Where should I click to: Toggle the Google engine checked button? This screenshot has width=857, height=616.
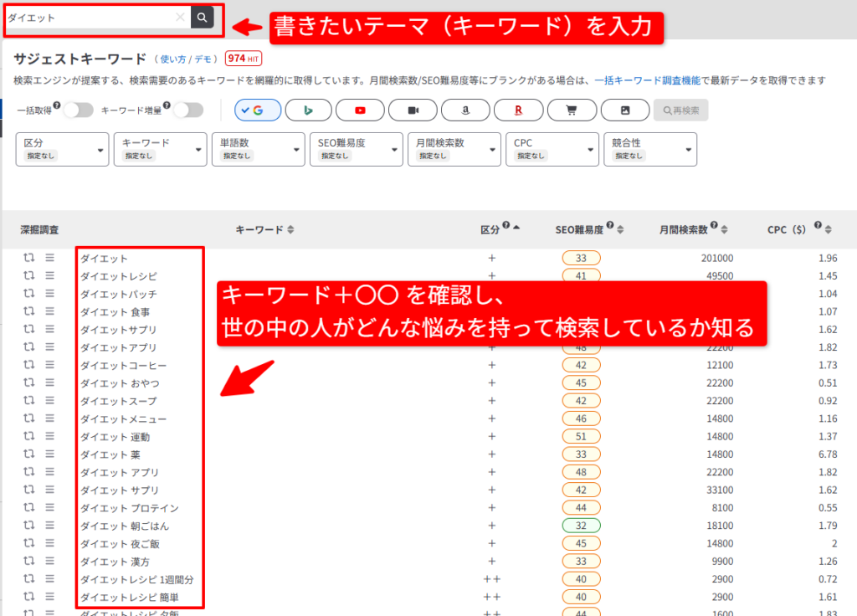[x=258, y=110]
